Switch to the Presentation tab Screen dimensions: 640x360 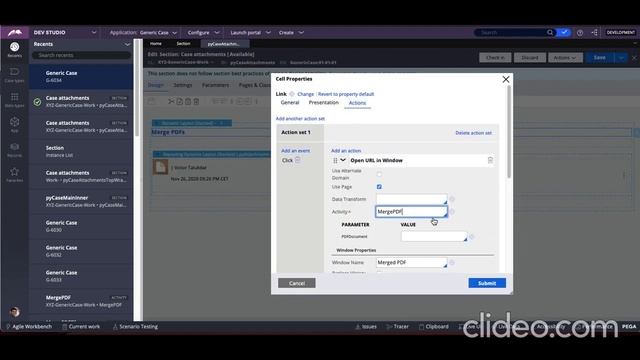pyautogui.click(x=324, y=103)
